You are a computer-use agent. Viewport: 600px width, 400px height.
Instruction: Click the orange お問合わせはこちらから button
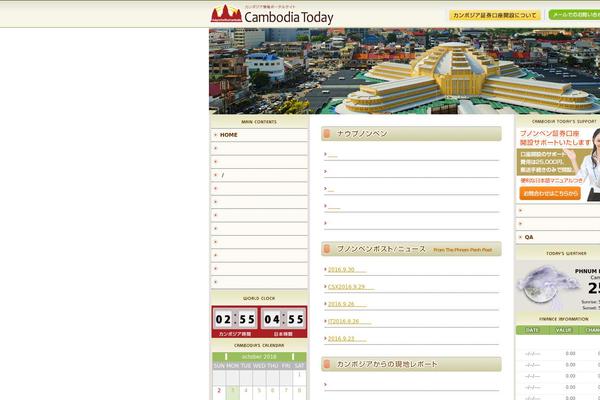coord(550,194)
